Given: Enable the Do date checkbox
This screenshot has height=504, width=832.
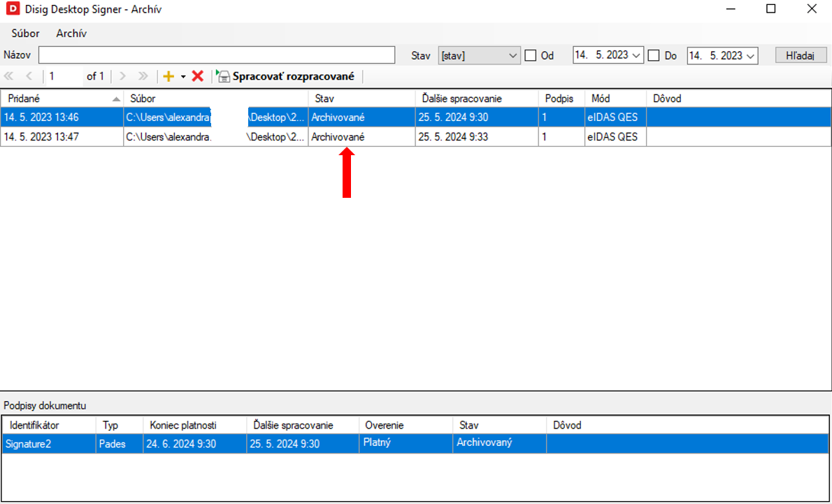Looking at the screenshot, I should pyautogui.click(x=654, y=55).
